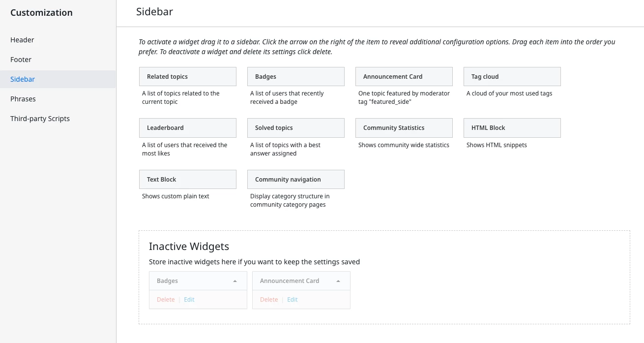Open the Third-party Scripts section
This screenshot has width=644, height=343.
click(40, 119)
